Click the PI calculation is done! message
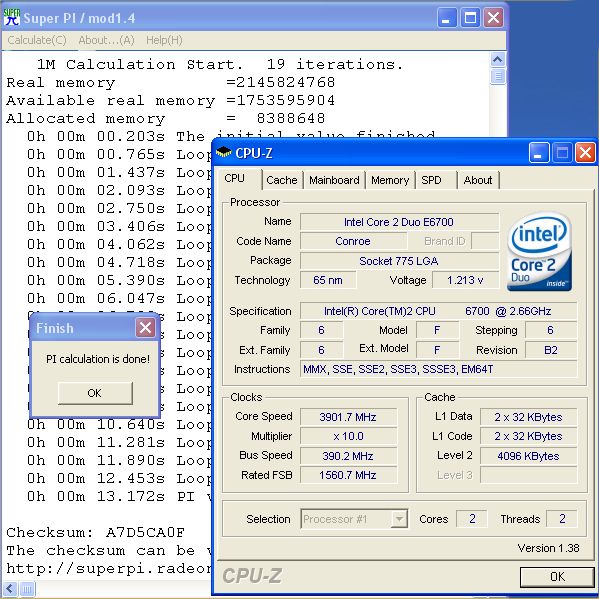This screenshot has width=599, height=599. (98, 359)
